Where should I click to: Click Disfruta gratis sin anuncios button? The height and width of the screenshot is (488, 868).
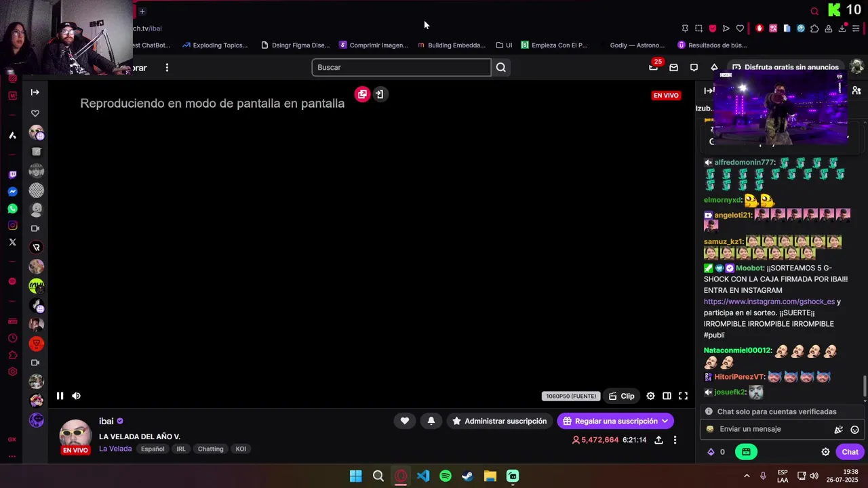coord(785,67)
